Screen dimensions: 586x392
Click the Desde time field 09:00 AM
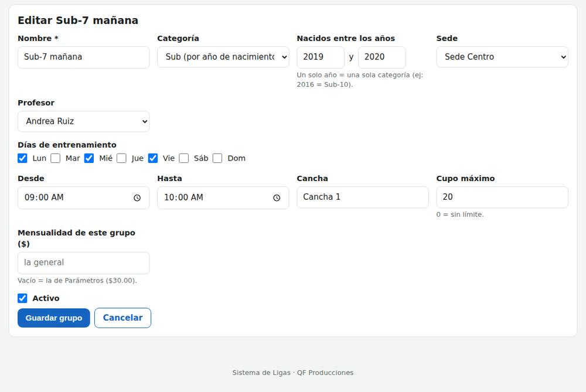(84, 197)
